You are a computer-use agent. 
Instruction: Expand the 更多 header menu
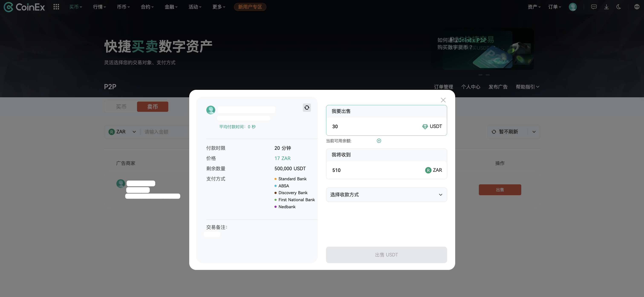219,7
